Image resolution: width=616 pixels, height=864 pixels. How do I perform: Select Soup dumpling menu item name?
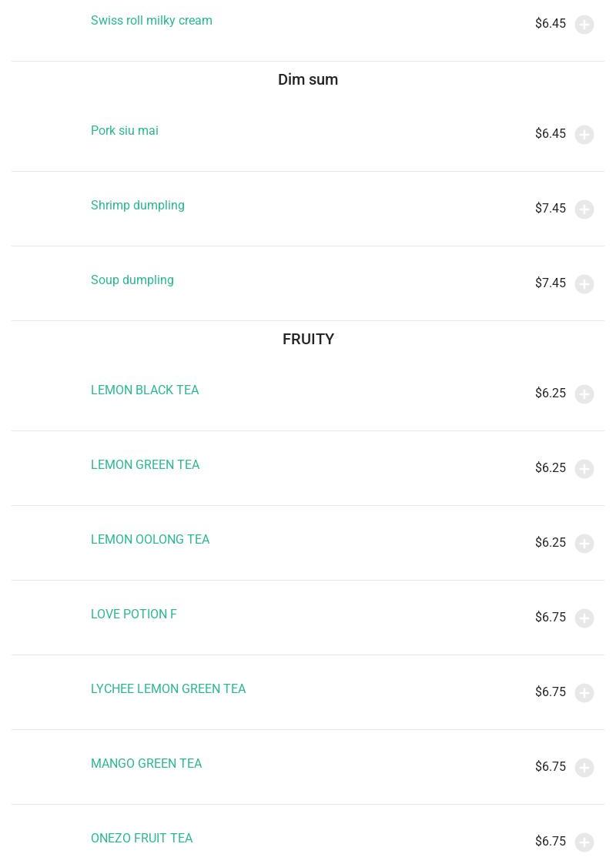[132, 280]
